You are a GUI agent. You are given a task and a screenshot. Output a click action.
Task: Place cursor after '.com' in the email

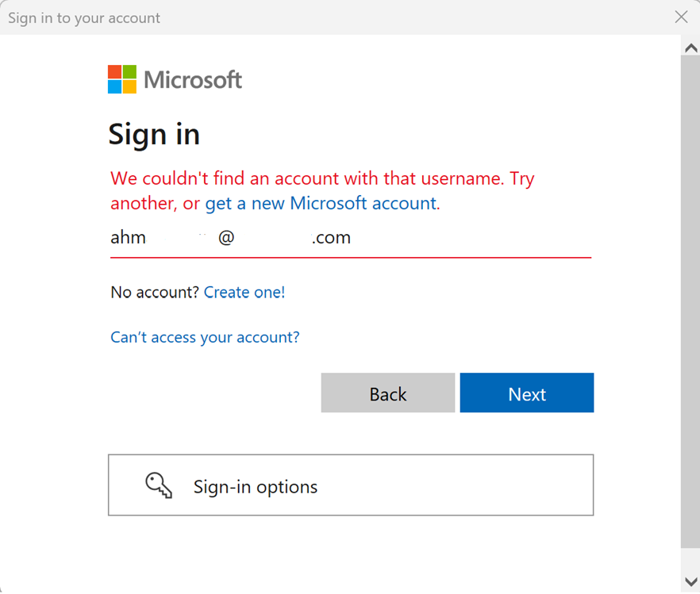pyautogui.click(x=352, y=238)
